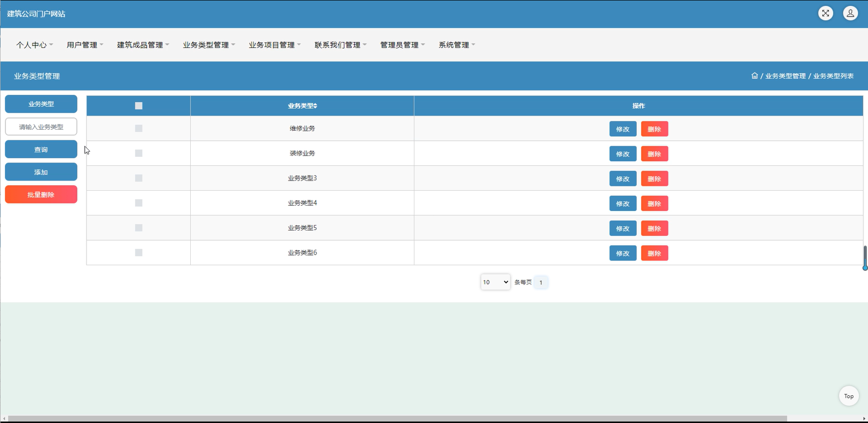The width and height of the screenshot is (868, 423).
Task: Check the box for 装修业务 row
Action: pyautogui.click(x=138, y=153)
